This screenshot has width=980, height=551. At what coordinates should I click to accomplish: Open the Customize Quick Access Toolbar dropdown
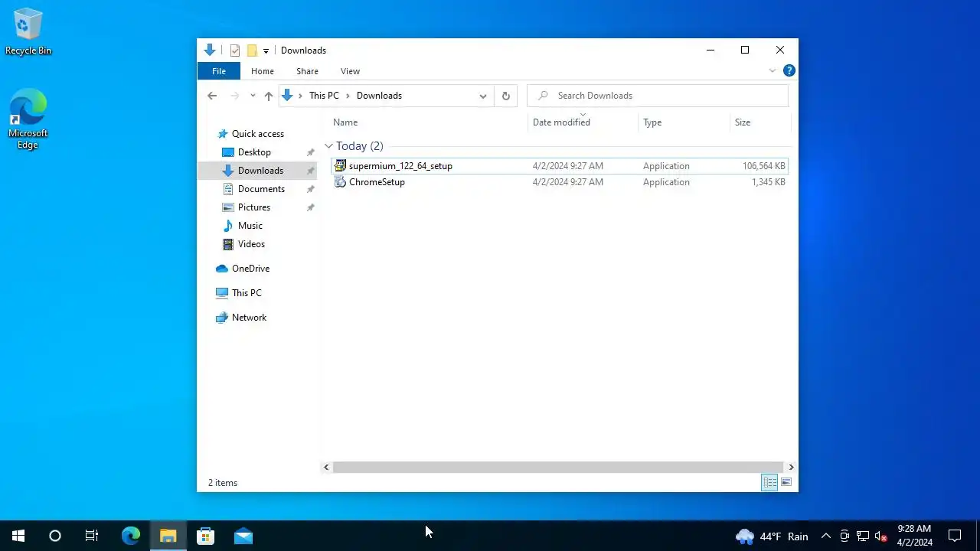(x=266, y=51)
